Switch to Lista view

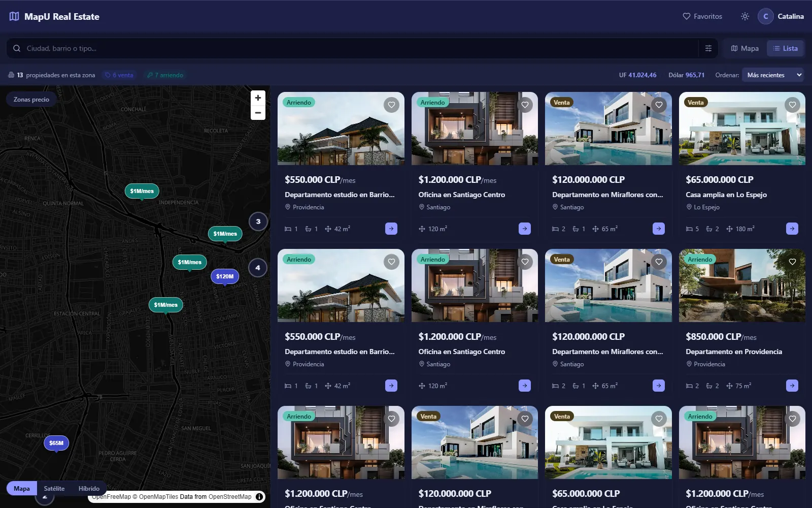click(x=785, y=48)
